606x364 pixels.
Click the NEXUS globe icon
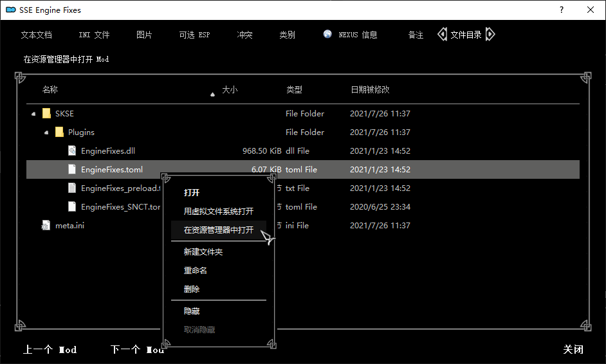pos(327,34)
